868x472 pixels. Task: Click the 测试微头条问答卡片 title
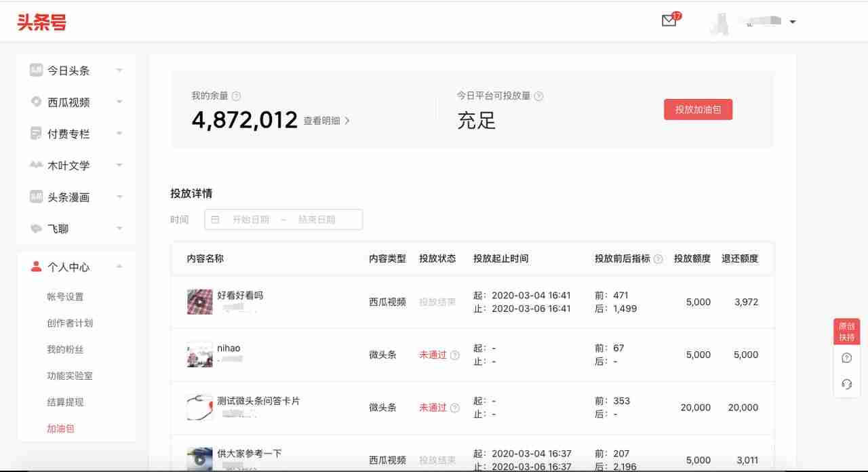point(258,401)
